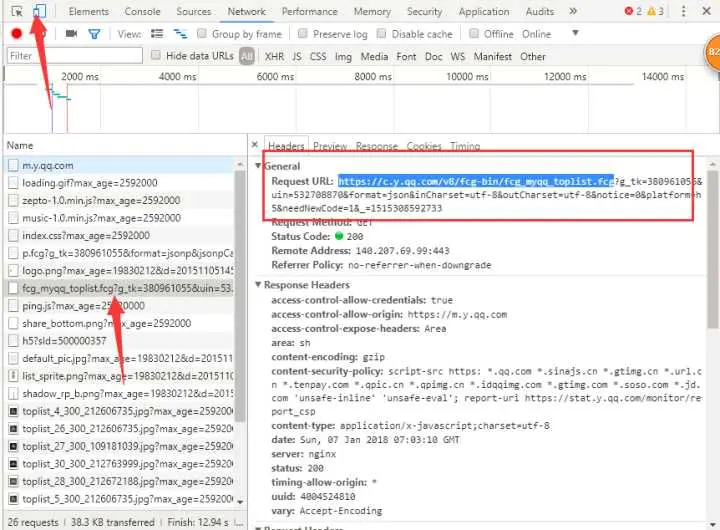
Task: Filter requests by Img type
Action: [x=343, y=56]
